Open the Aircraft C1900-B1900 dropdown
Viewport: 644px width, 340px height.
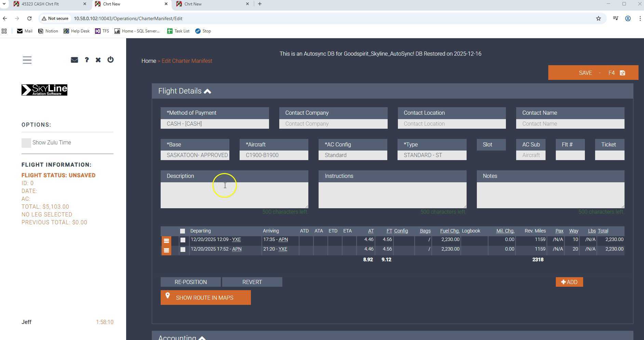click(273, 155)
